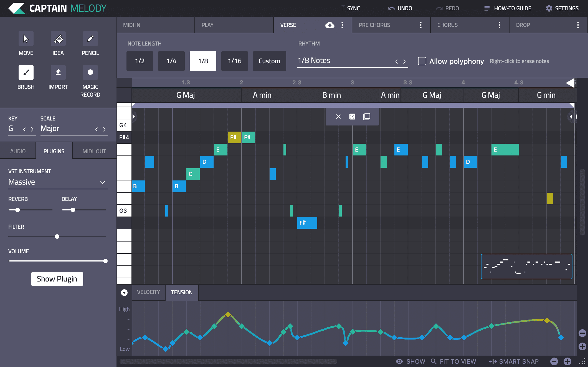
Task: Activate Magic Record
Action: (x=90, y=72)
